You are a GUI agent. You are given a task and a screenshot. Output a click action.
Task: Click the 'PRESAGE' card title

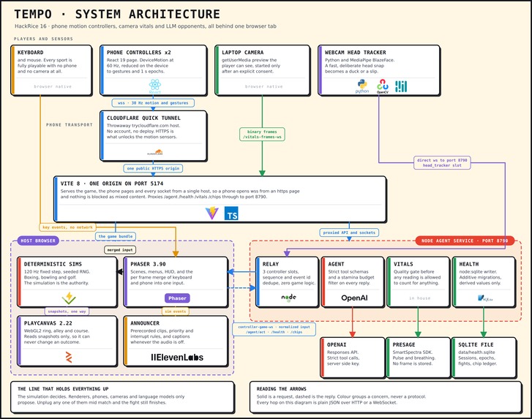coord(404,344)
